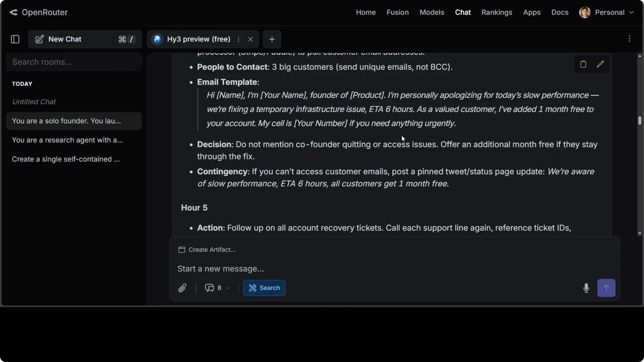Click the user profile avatar
644x362 pixels.
click(x=585, y=12)
